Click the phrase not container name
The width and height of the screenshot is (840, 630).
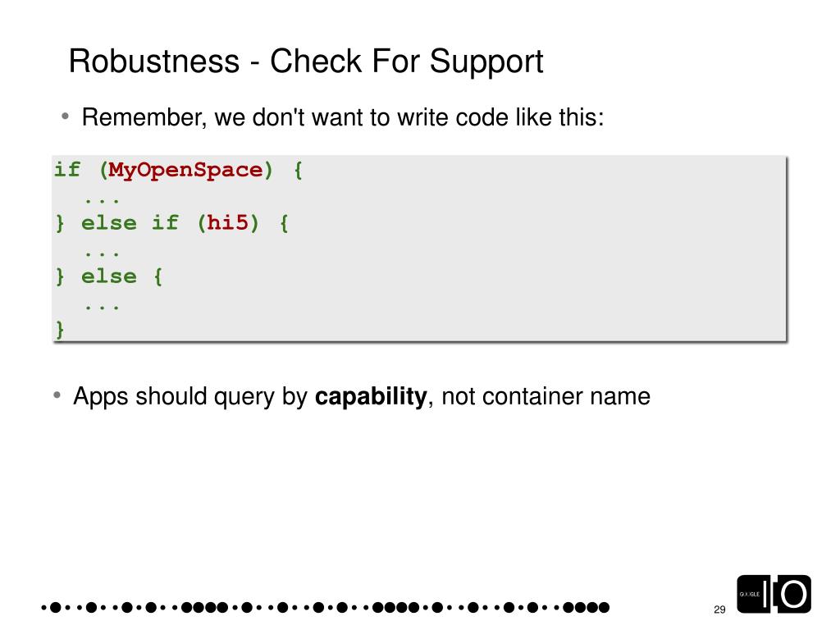coord(546,396)
